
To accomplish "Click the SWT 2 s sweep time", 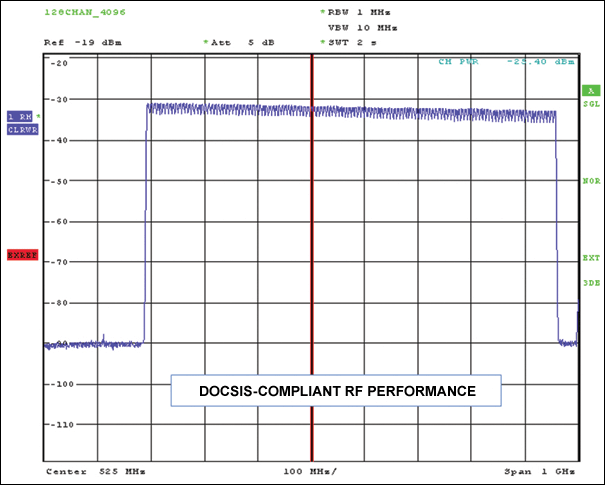I will (x=352, y=43).
